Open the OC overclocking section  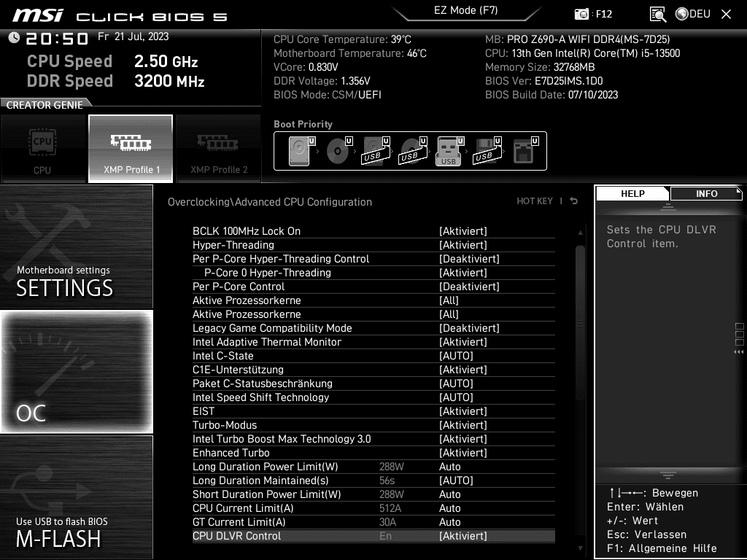pyautogui.click(x=76, y=371)
